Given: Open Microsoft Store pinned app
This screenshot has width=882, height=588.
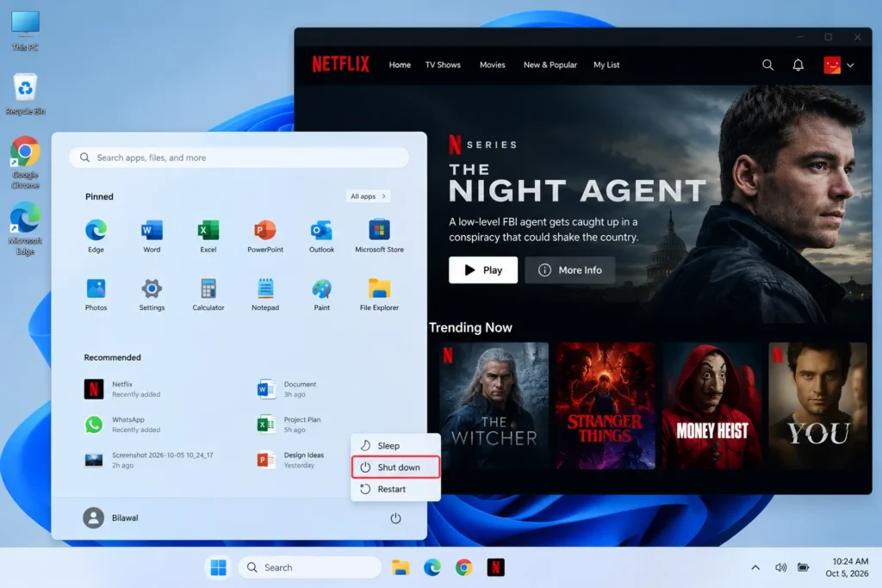Looking at the screenshot, I should pos(379,236).
